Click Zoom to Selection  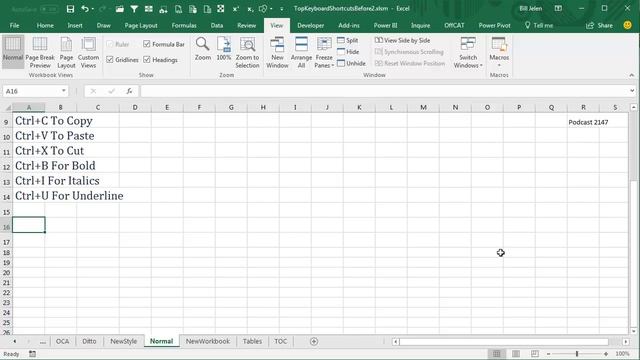click(x=247, y=52)
